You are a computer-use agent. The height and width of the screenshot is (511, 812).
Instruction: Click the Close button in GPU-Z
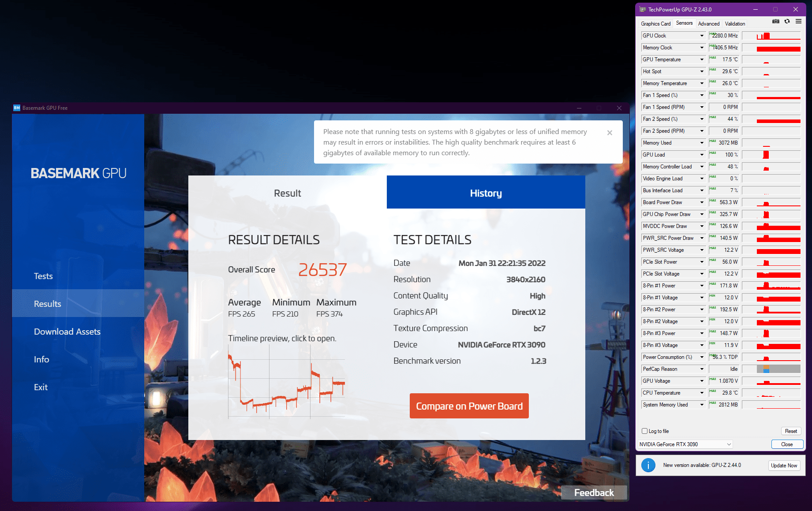click(x=787, y=444)
